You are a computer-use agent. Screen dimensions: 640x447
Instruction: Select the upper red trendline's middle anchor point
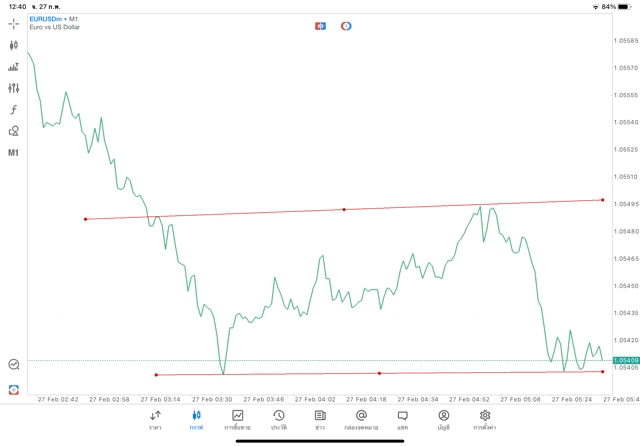pyautogui.click(x=344, y=209)
